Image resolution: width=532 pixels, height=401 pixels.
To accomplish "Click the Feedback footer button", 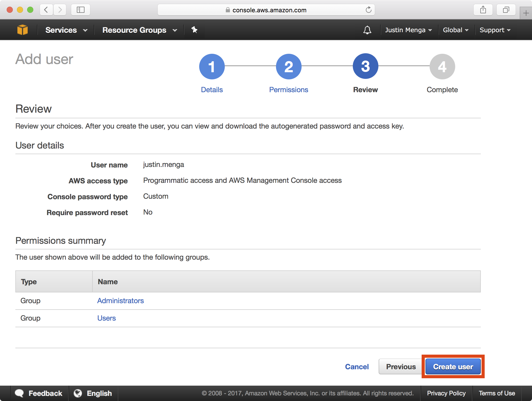I will (39, 393).
